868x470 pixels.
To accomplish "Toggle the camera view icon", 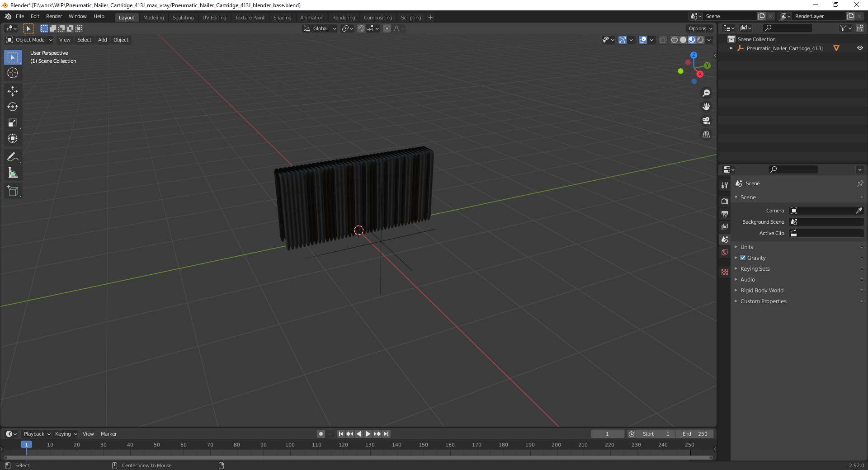I will coord(706,121).
